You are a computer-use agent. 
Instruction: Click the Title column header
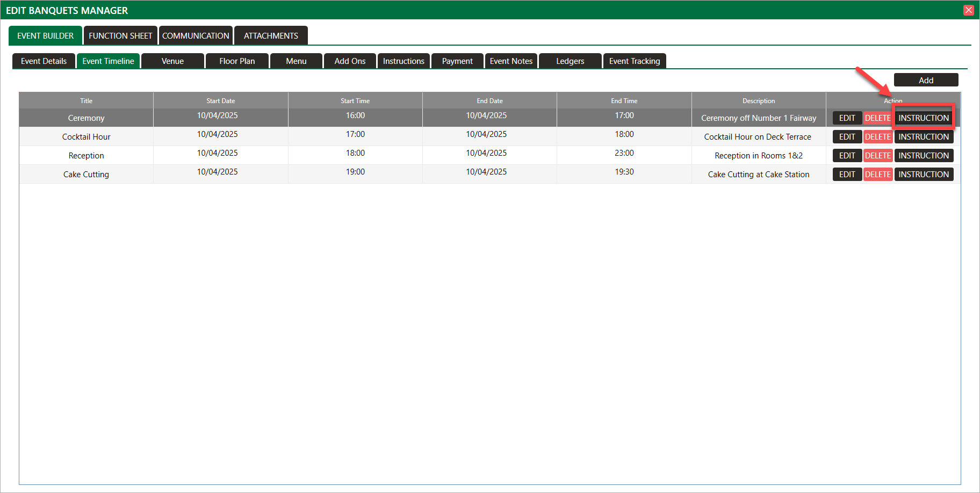pyautogui.click(x=86, y=100)
